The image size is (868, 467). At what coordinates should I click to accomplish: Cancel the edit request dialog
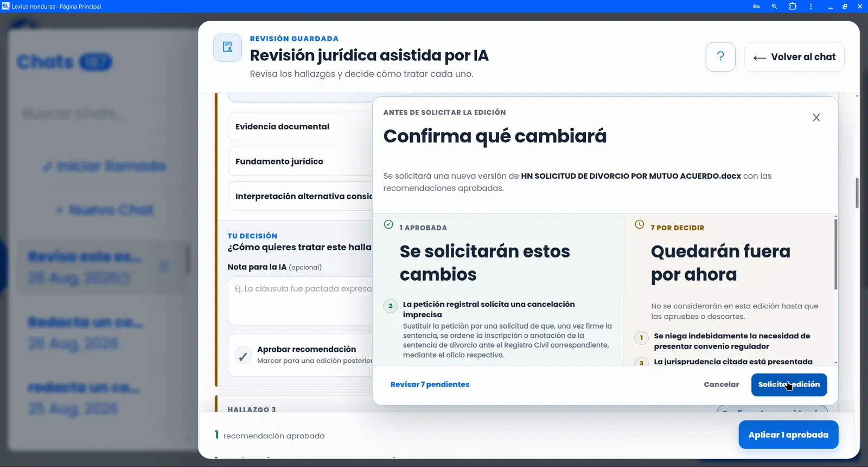[721, 384]
